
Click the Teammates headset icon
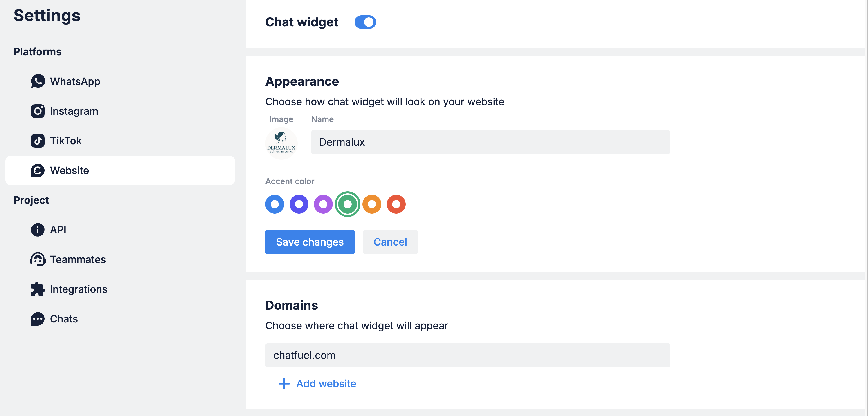tap(38, 259)
